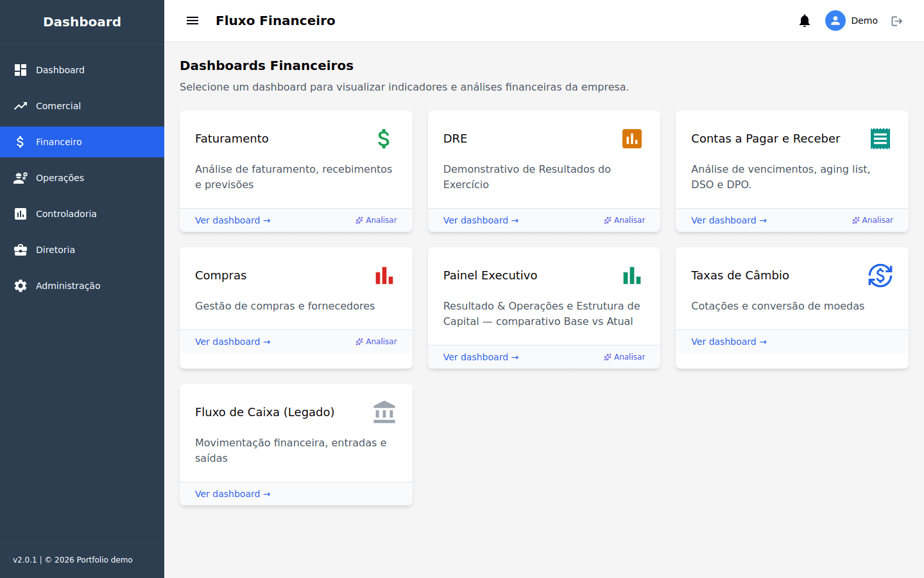Go to Comercial section
The width and height of the screenshot is (924, 578).
tap(82, 106)
